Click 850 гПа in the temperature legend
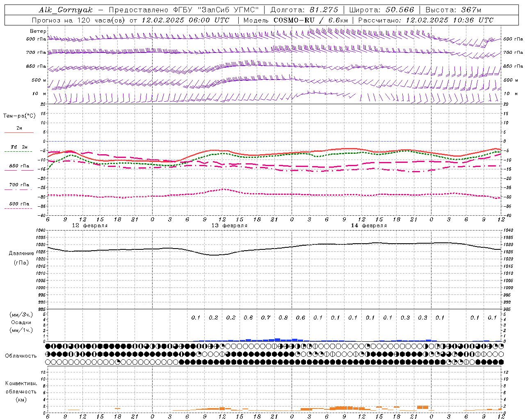 (19, 166)
